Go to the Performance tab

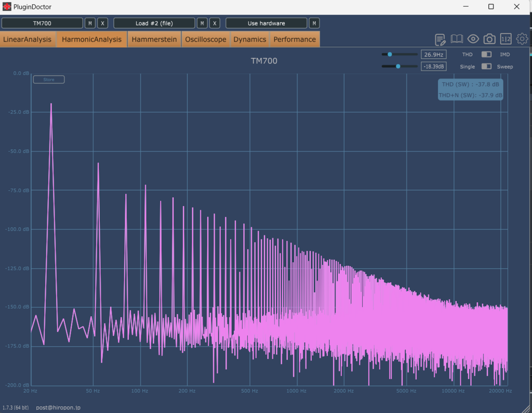click(x=295, y=40)
